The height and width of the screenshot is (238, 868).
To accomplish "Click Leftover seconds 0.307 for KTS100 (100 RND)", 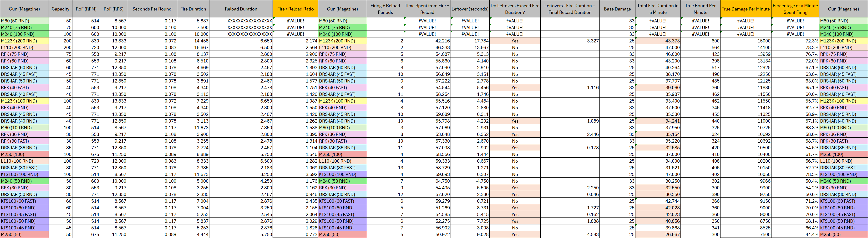I will (470, 174).
